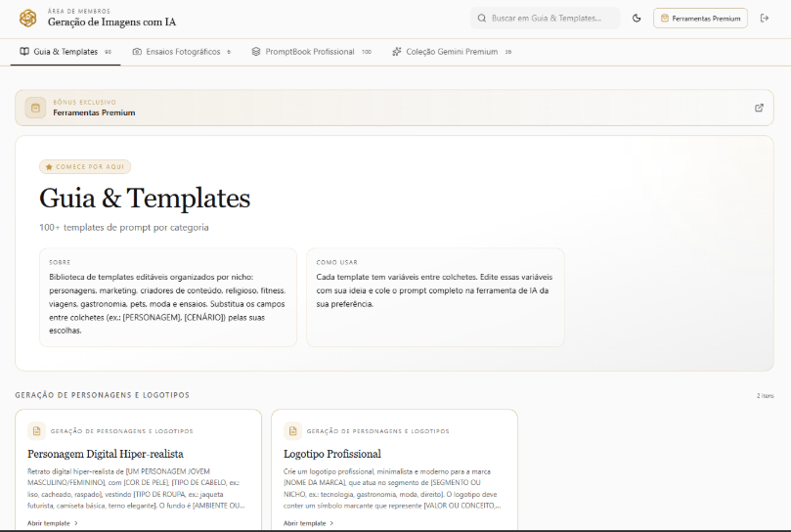Viewport: 791px width, 532px height.
Task: Switch to the Guia & Templates tab
Action: tap(66, 52)
